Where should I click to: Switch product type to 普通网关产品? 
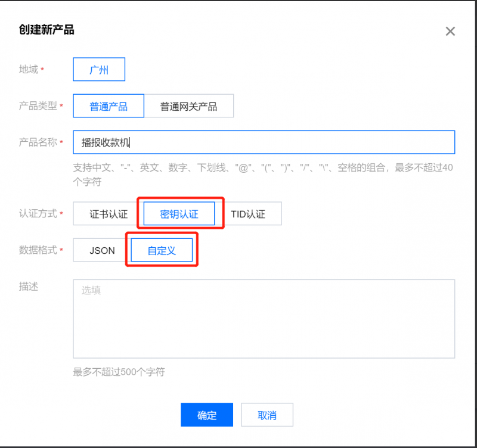pos(188,106)
